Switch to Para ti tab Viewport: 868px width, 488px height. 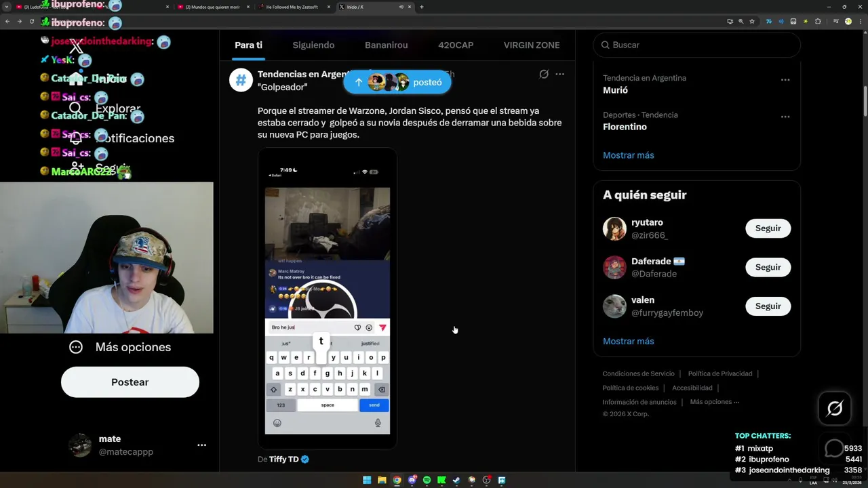pos(248,45)
